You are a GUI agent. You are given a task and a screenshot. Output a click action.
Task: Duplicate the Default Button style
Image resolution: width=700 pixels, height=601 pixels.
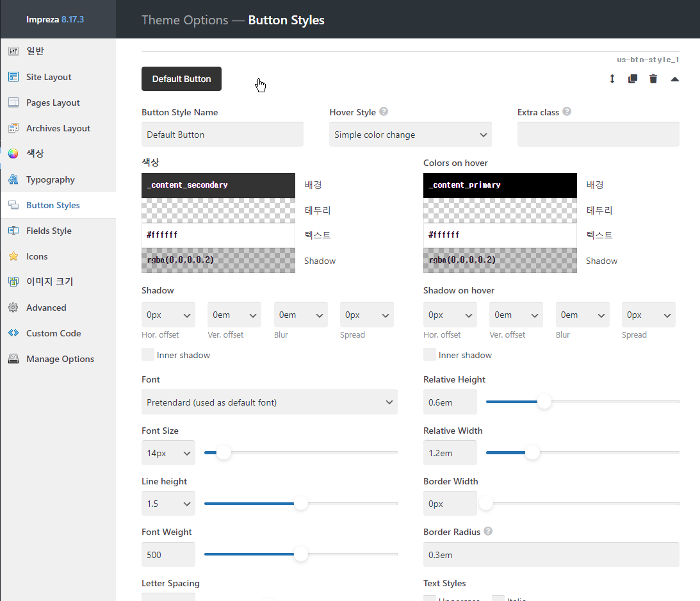(x=633, y=79)
